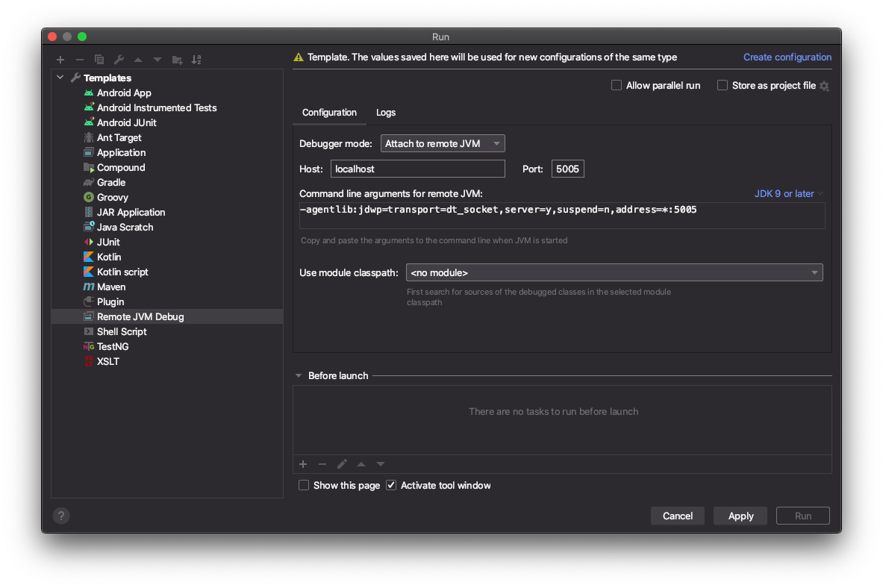Open the JDK 9 or later dropdown

[787, 193]
